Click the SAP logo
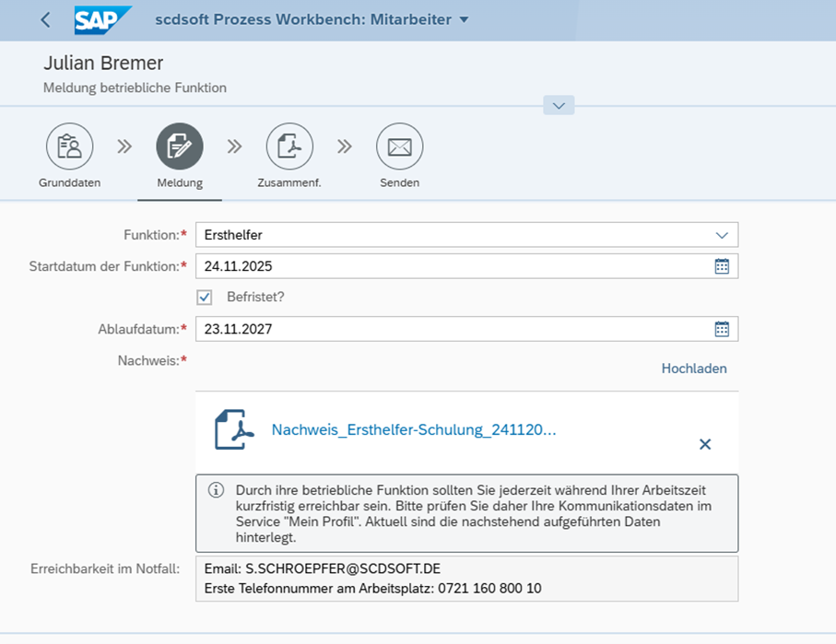 click(102, 19)
